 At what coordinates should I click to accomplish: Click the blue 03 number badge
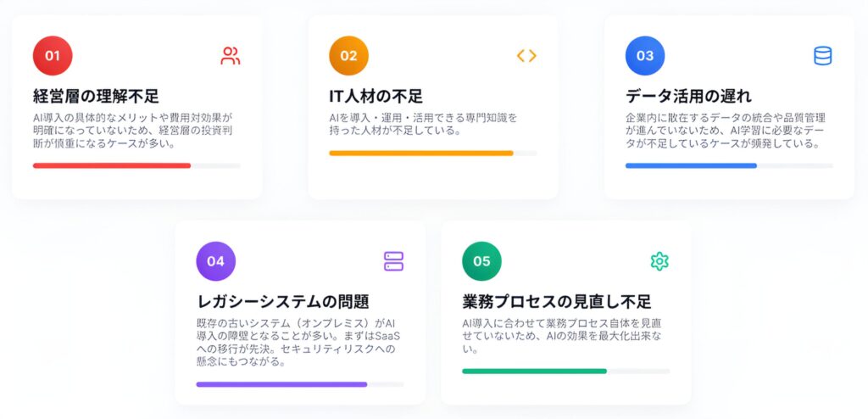[x=645, y=56]
